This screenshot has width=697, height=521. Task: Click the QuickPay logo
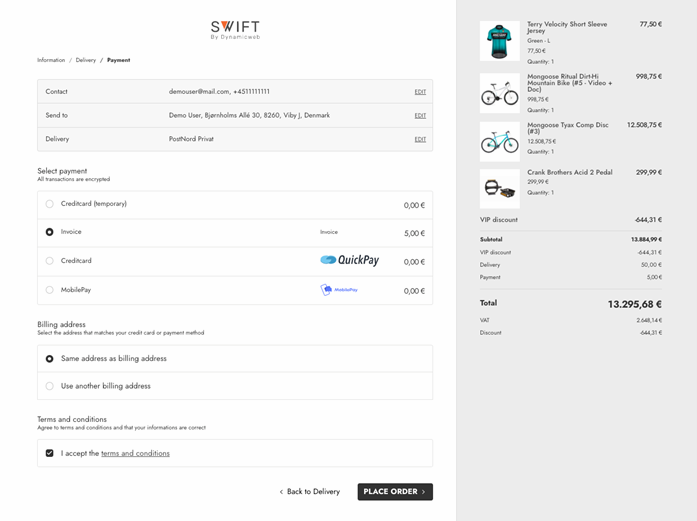[349, 260]
